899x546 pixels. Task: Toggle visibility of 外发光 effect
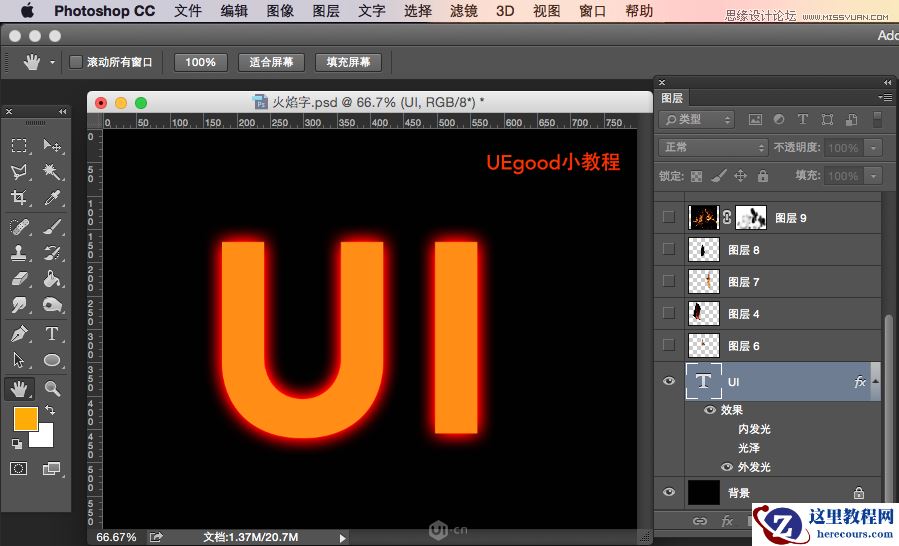point(727,467)
